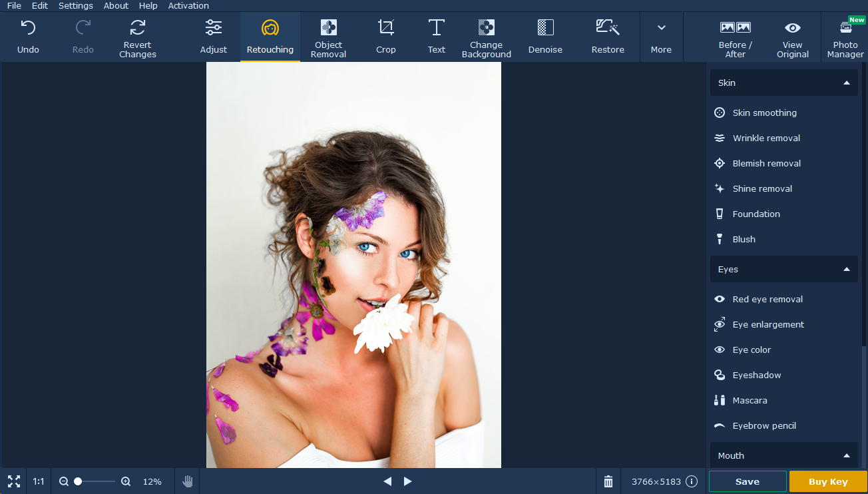
Task: Click the Undo icon
Action: click(x=28, y=28)
